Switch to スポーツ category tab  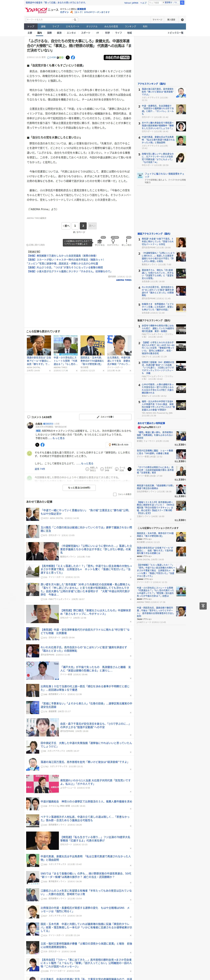[x=86, y=33]
